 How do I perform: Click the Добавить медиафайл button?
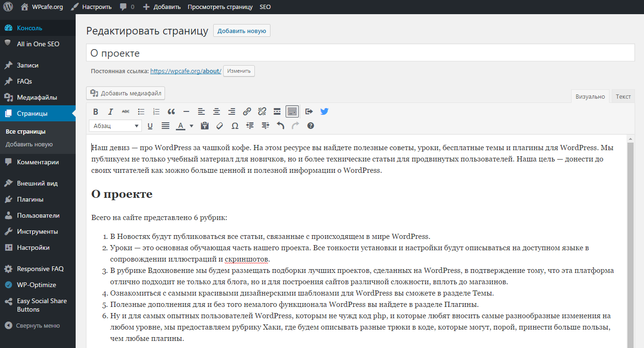coord(126,93)
